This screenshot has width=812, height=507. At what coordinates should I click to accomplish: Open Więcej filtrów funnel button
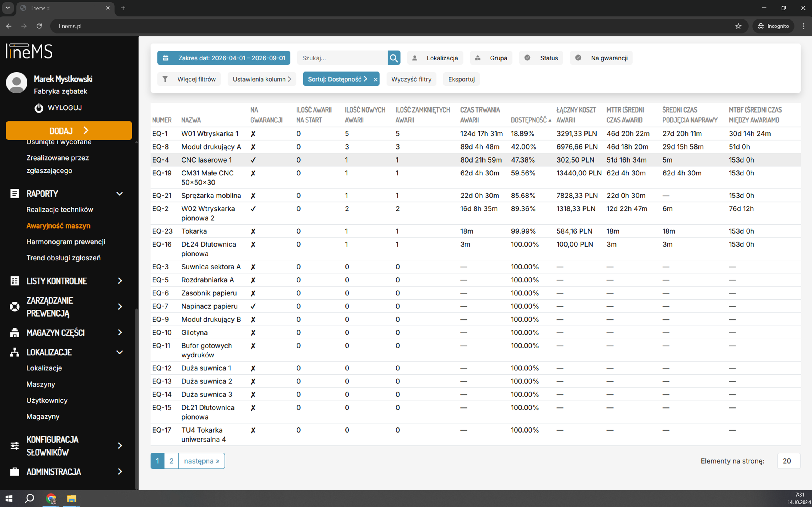(x=189, y=79)
